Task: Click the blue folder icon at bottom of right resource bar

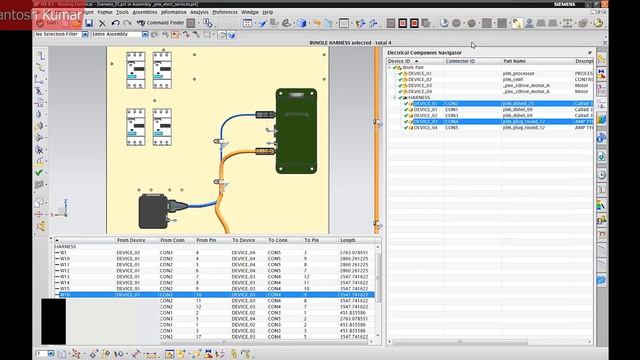Action: tap(602, 280)
